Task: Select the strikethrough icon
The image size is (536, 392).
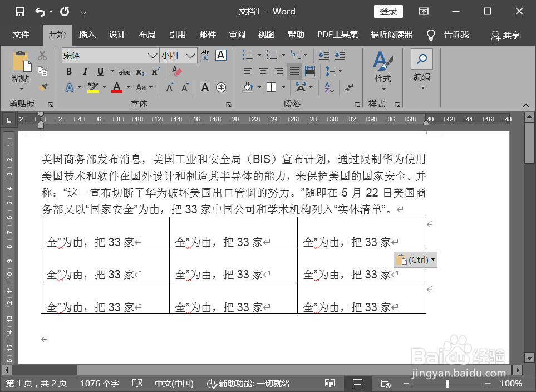Action: click(124, 71)
